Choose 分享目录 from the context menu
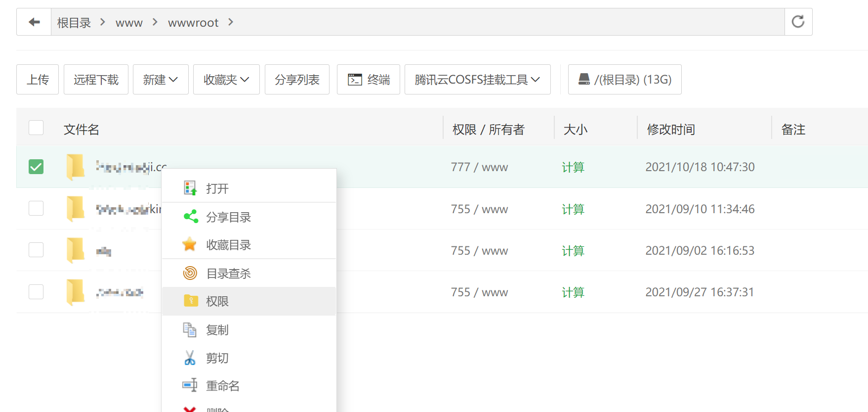 249,217
